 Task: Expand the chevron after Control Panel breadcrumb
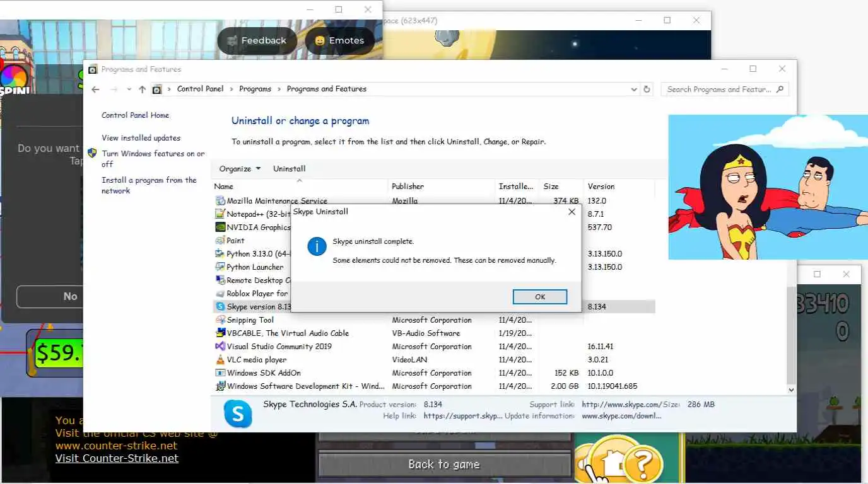point(232,89)
